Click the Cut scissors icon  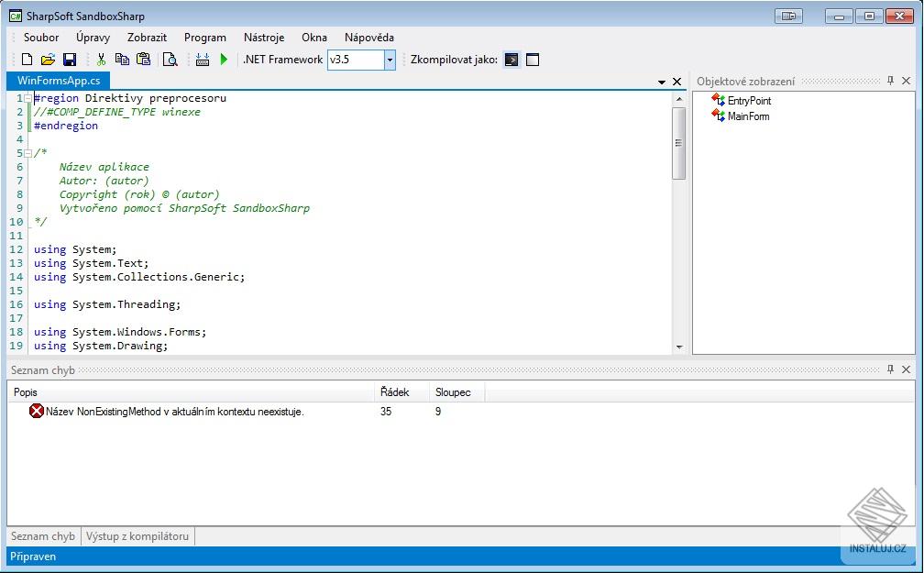pyautogui.click(x=103, y=60)
